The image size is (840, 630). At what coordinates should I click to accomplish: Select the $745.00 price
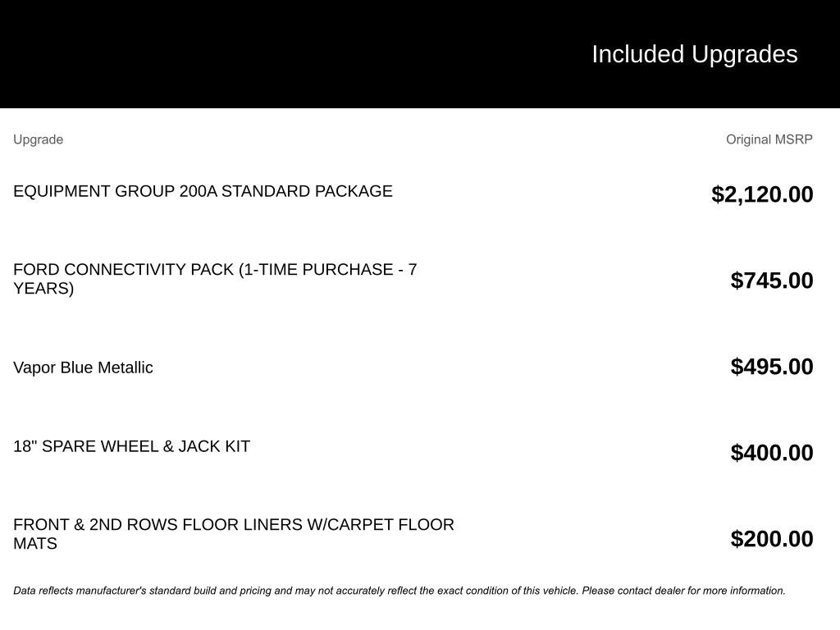pos(771,281)
